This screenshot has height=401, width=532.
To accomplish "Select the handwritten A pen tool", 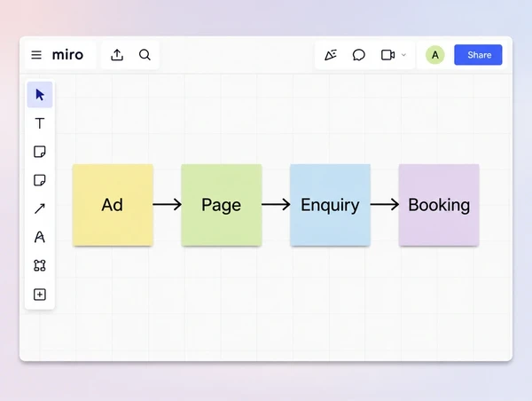I will [x=40, y=237].
